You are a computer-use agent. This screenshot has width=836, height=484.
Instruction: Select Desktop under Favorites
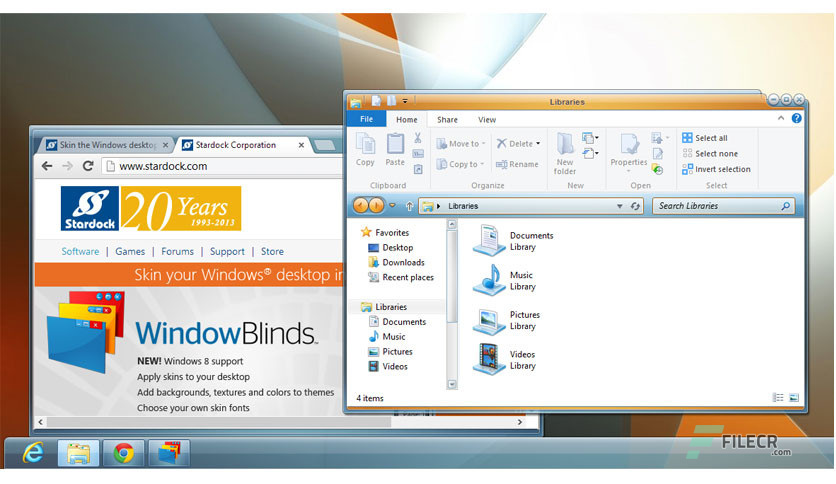tap(391, 247)
